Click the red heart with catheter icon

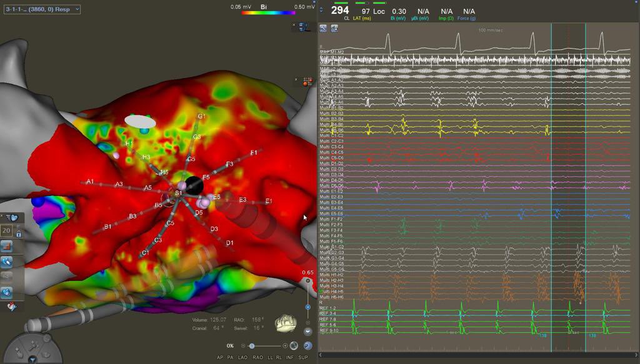click(x=12, y=307)
